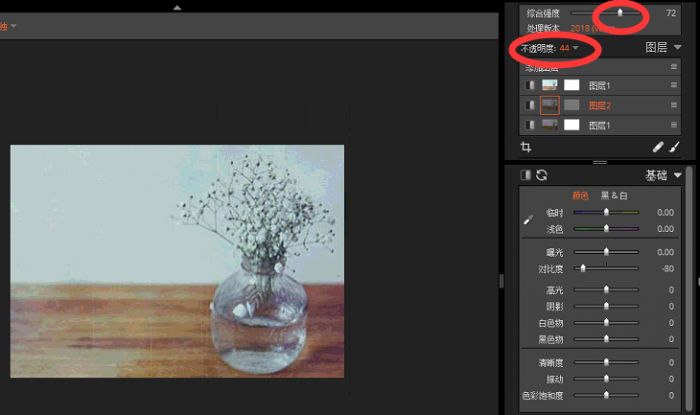Viewport: 700px width, 415px height.
Task: Click the 2018 processing version link
Action: (x=586, y=29)
